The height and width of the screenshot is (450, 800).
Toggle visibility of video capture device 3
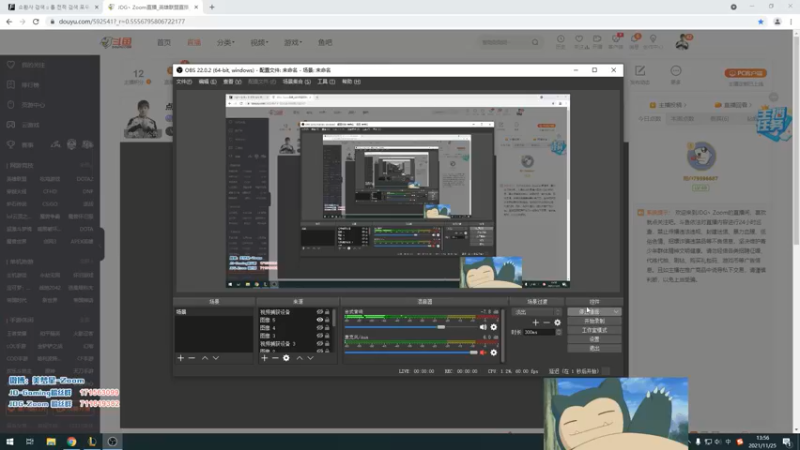click(319, 344)
